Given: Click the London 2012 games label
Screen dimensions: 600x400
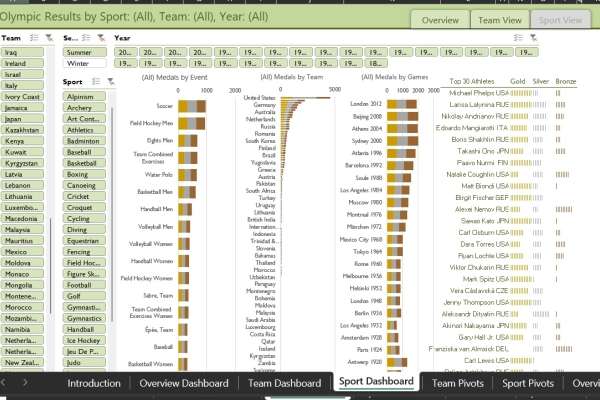Looking at the screenshot, I should click(366, 104).
